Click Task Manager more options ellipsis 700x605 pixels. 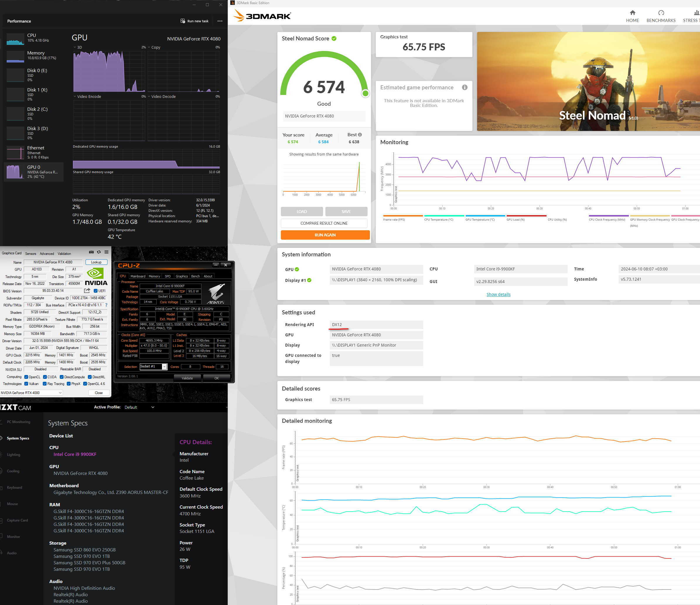tap(220, 21)
